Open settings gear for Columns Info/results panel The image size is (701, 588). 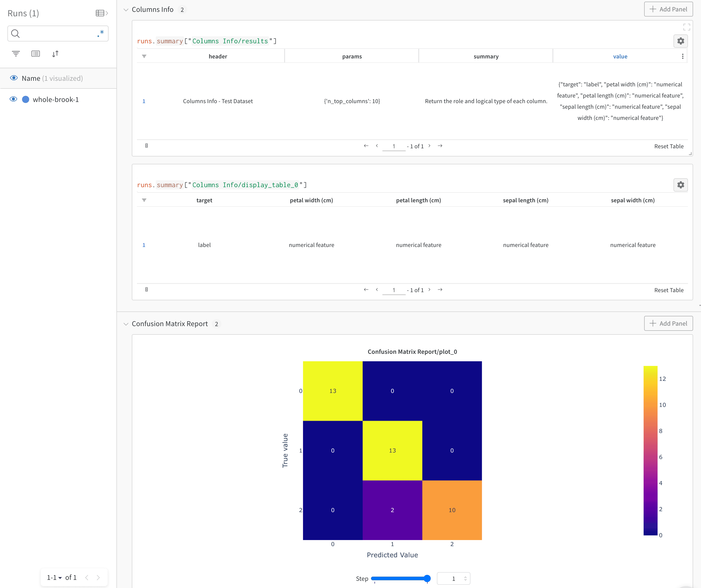point(681,41)
